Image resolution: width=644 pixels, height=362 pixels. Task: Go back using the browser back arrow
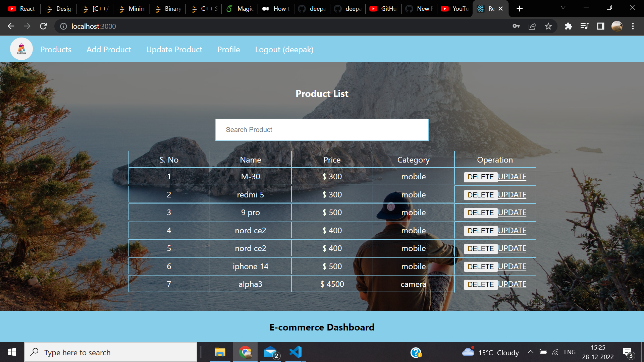point(11,26)
